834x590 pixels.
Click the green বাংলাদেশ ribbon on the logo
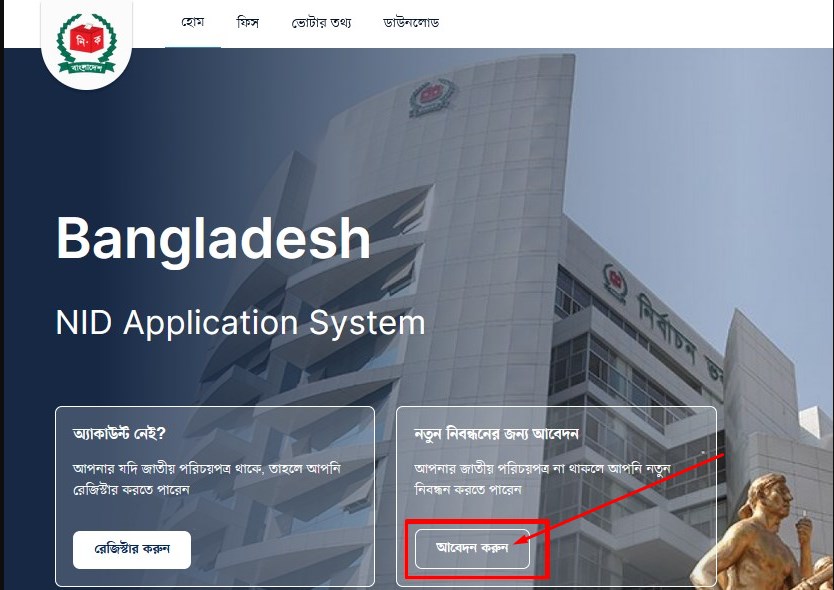tap(86, 68)
